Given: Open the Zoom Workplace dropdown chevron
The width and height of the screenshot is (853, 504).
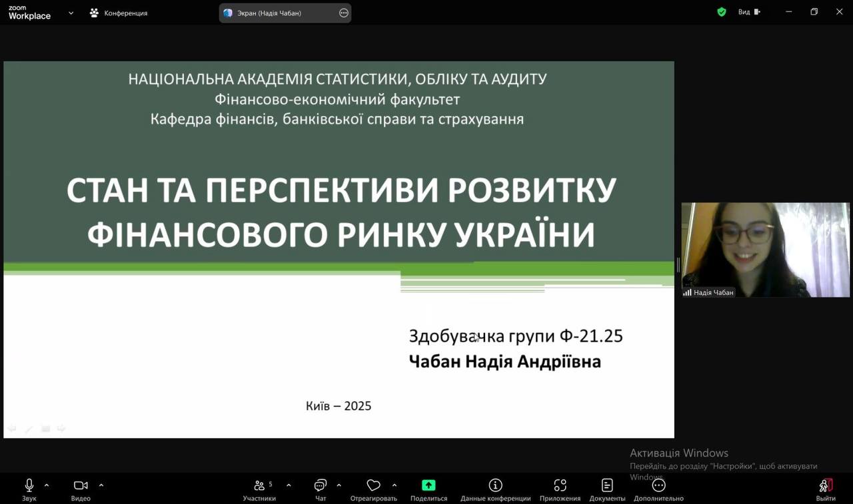Looking at the screenshot, I should (71, 13).
